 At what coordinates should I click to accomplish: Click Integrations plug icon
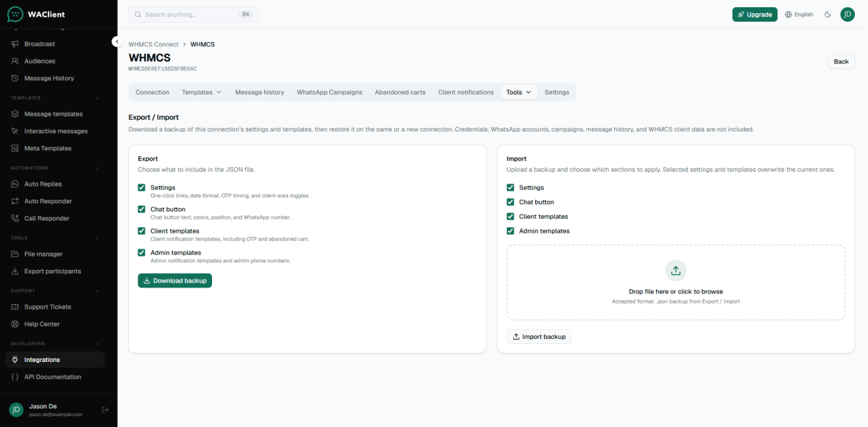(15, 360)
